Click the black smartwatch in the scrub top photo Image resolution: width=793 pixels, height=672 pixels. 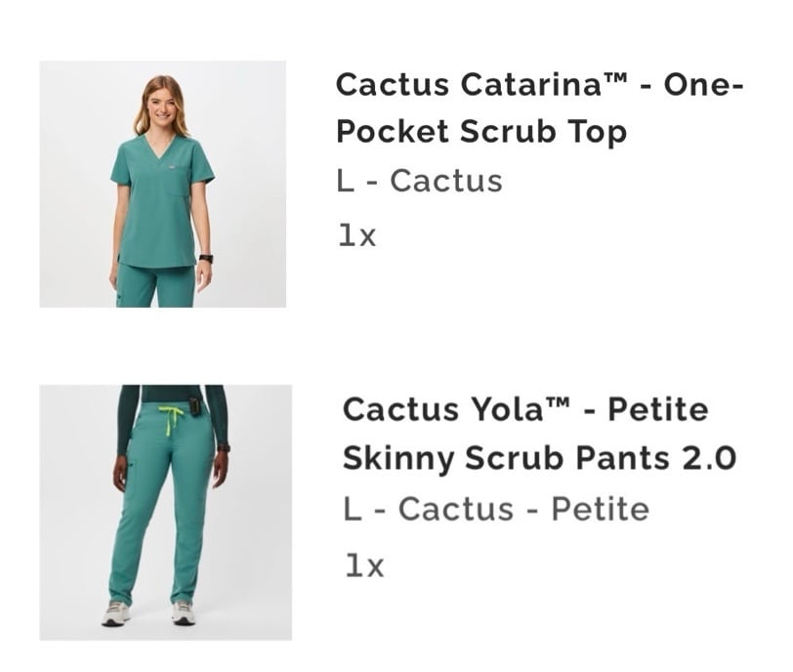tap(206, 259)
